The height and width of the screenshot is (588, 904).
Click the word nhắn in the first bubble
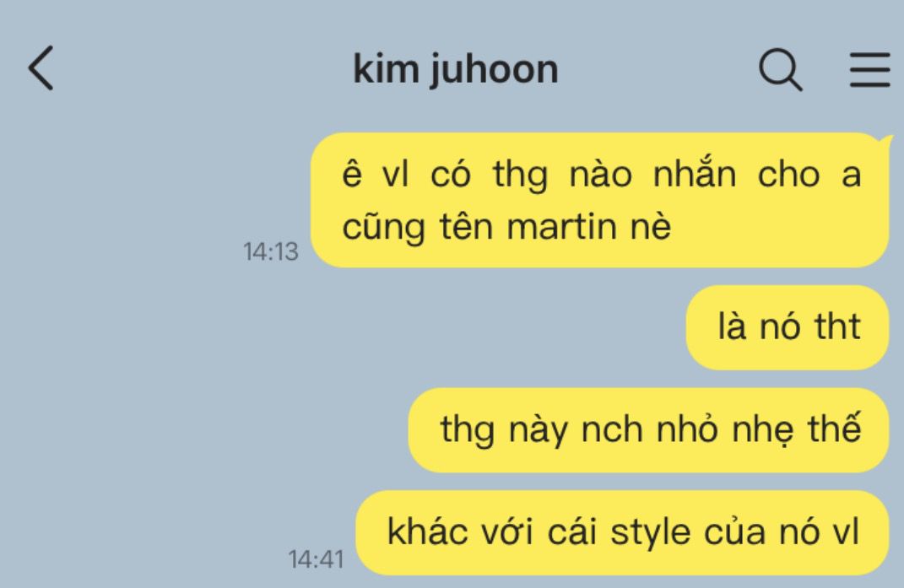(695, 172)
